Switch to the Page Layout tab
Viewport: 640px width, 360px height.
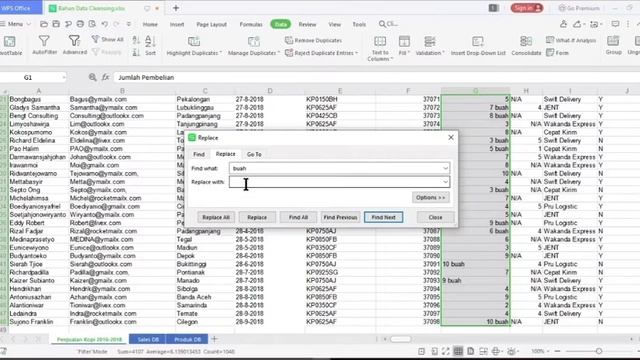211,24
